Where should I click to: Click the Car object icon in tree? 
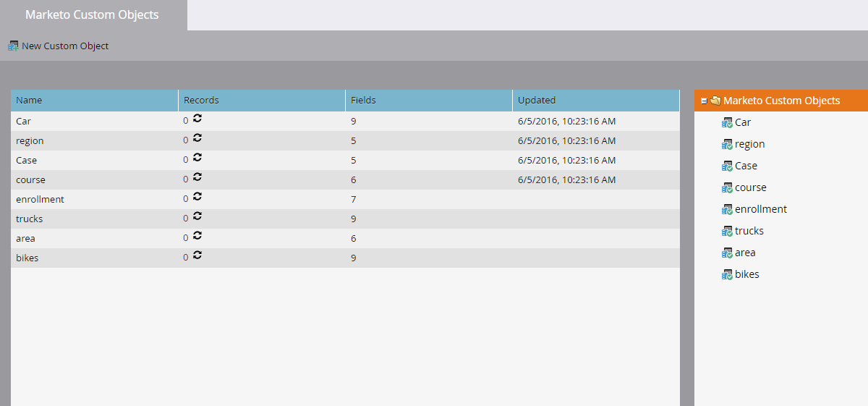pos(728,122)
